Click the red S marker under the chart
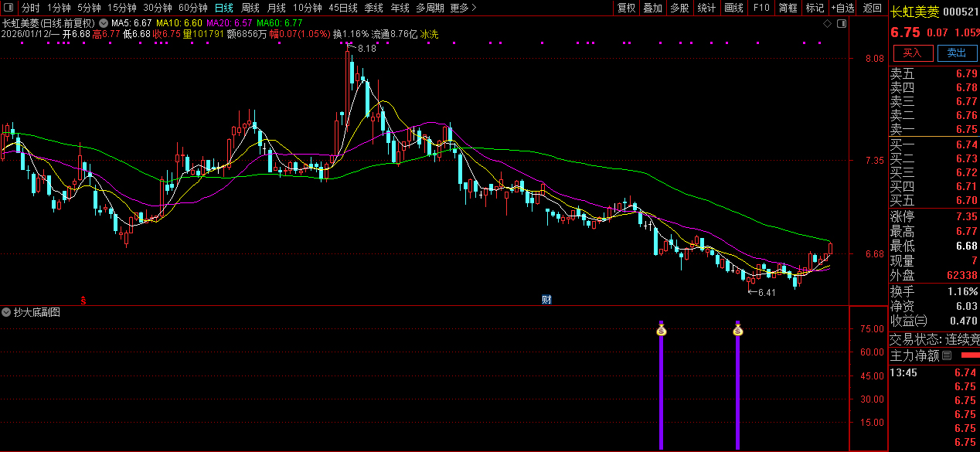This screenshot has width=980, height=452. tap(83, 299)
